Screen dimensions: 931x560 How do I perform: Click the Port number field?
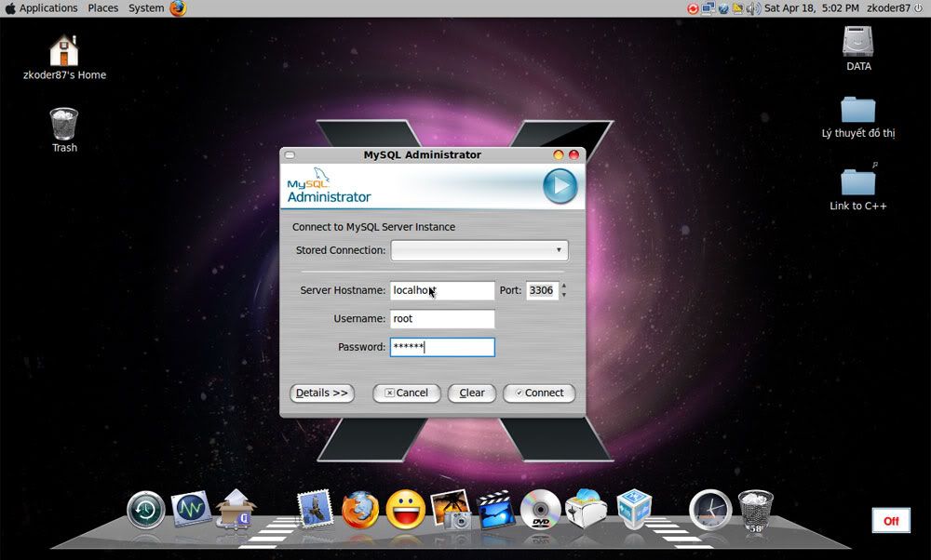tap(542, 290)
